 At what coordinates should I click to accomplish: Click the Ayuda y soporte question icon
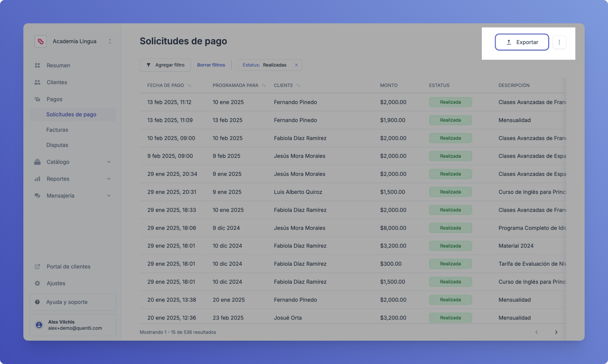coord(37,302)
